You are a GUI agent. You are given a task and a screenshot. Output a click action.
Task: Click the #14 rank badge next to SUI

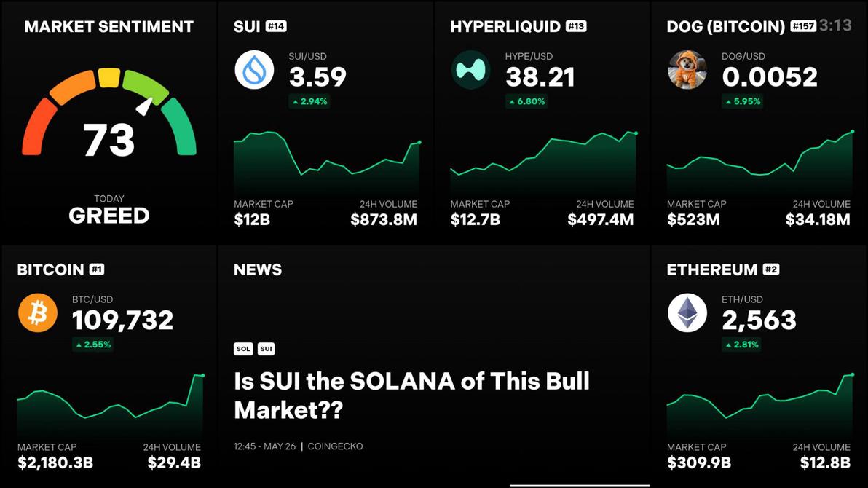point(276,26)
